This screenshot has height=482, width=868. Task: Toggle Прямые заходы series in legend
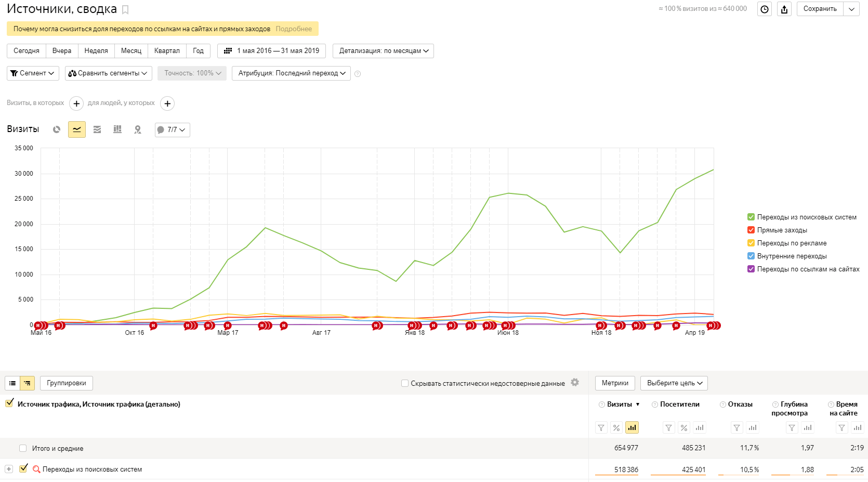(x=751, y=230)
